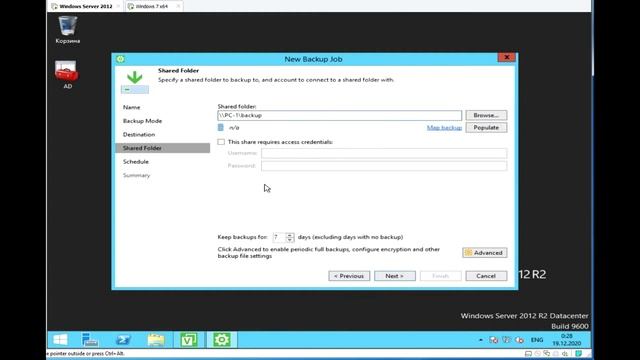Screen dimensions: 640x360
Task: Click the blue backup file icon beside n/a
Action: (x=221, y=128)
